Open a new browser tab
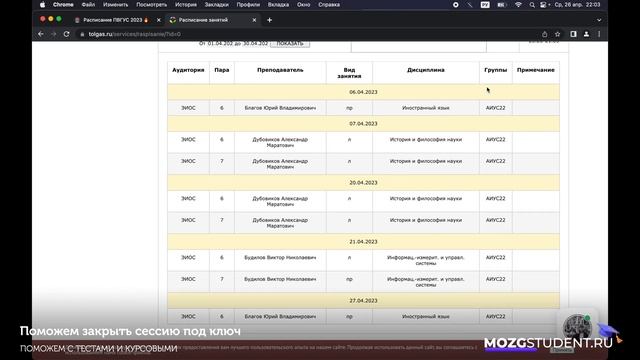The height and width of the screenshot is (360, 640). coord(269,20)
